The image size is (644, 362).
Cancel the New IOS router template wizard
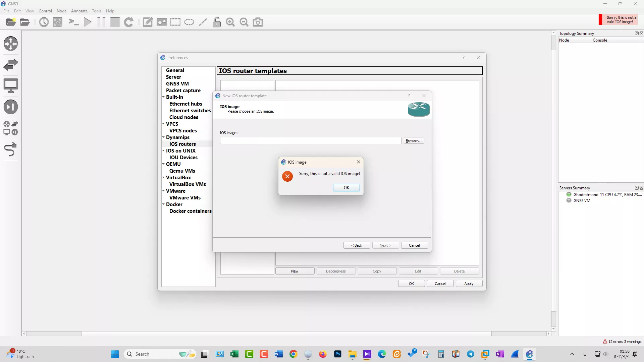[415, 245]
